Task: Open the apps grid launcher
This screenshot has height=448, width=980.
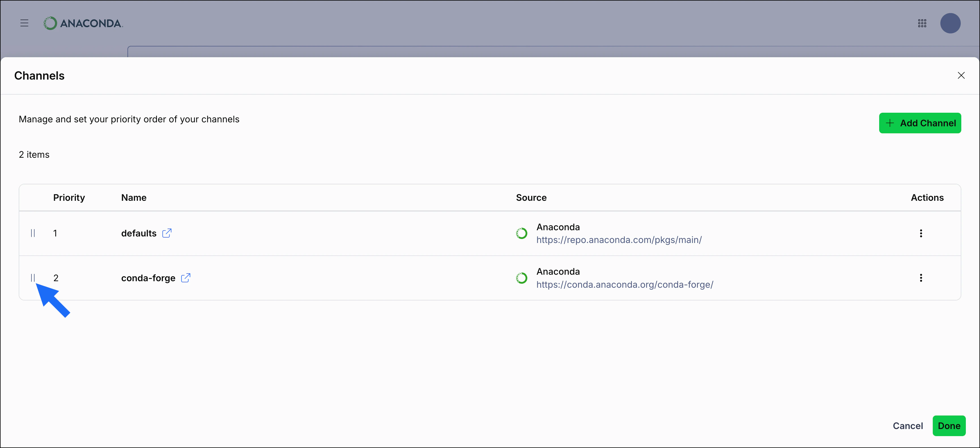Action: point(922,23)
